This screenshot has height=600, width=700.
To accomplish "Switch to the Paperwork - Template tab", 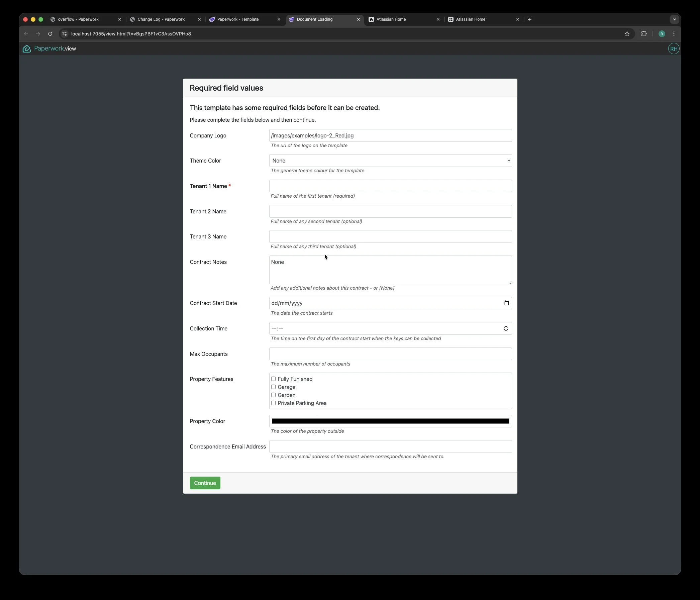I will pyautogui.click(x=238, y=19).
